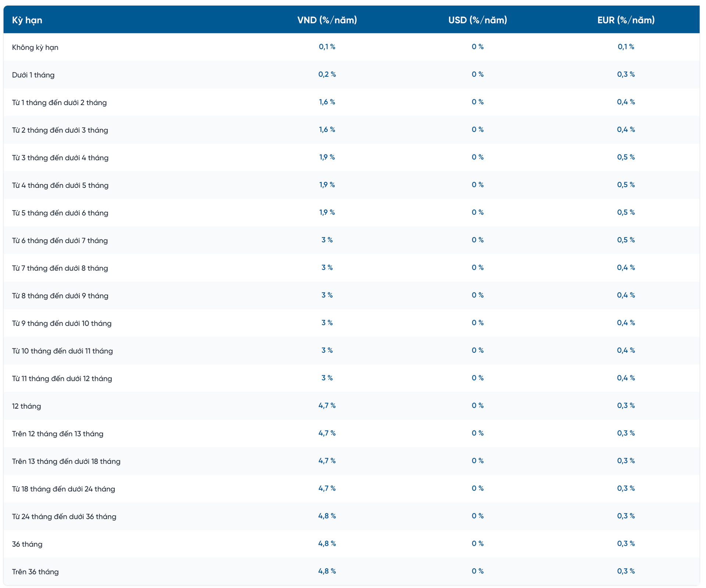
Task: Select Từ 6 tháng đến dưới 7 tháng
Action: pyautogui.click(x=60, y=241)
